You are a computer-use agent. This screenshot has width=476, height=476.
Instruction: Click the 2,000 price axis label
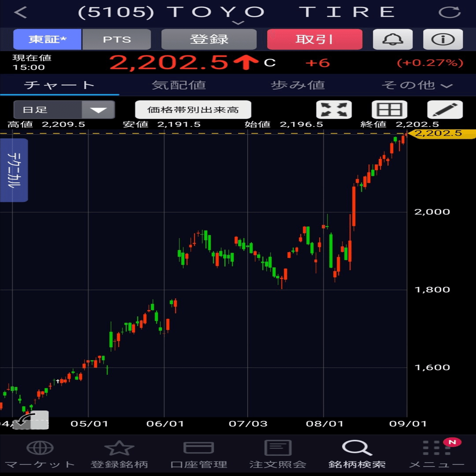(x=432, y=212)
